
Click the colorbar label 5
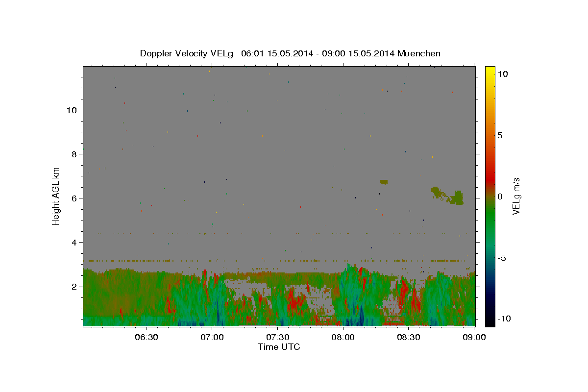tap(500, 135)
